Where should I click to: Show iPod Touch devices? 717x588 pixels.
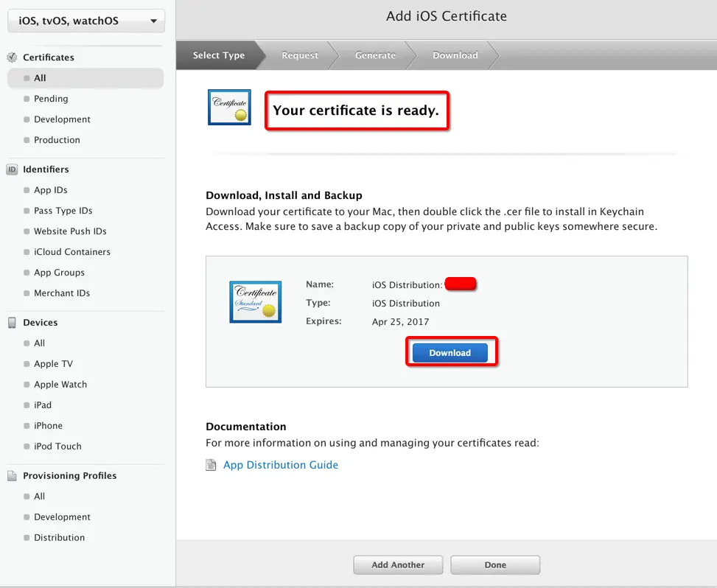(x=57, y=447)
